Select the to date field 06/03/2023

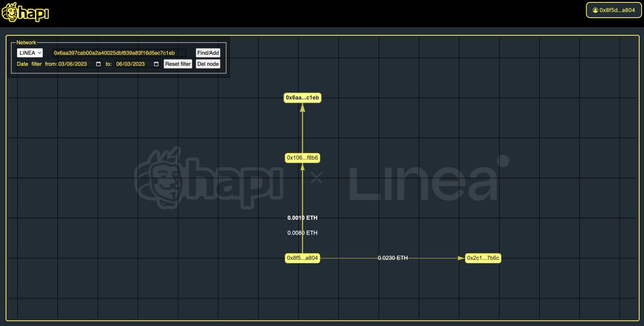pyautogui.click(x=137, y=64)
